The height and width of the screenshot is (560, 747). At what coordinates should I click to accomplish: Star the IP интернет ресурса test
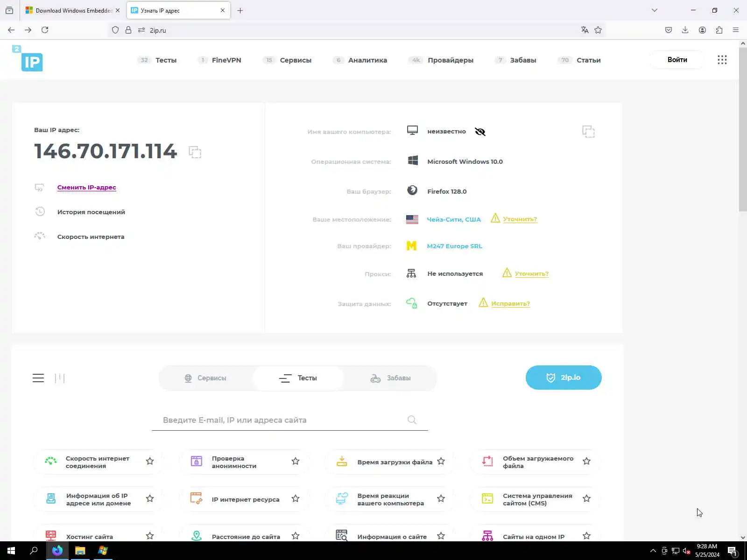pyautogui.click(x=296, y=498)
